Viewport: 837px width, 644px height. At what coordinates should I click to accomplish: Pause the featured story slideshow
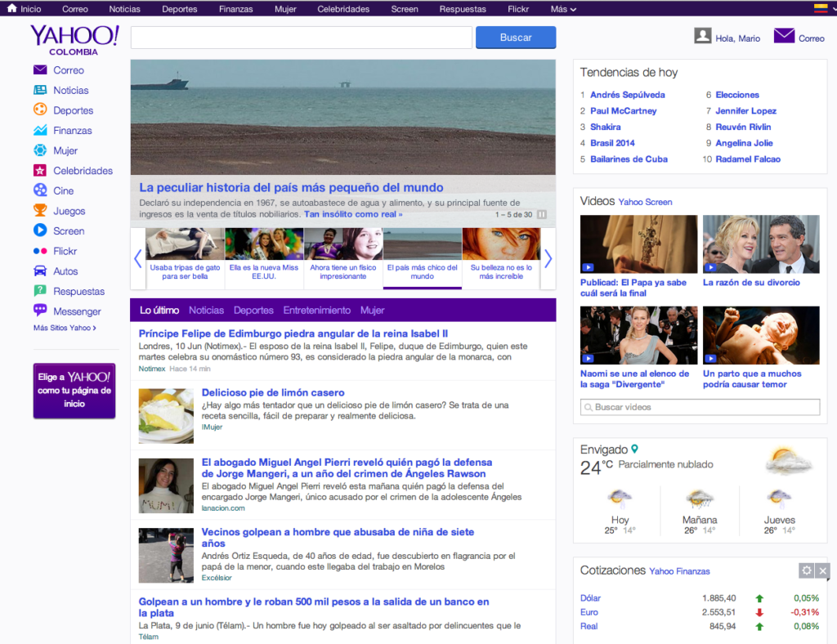click(541, 214)
